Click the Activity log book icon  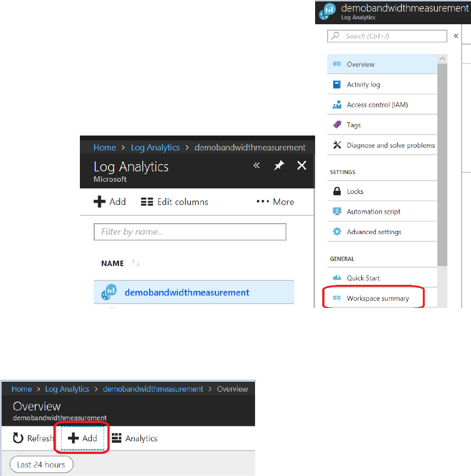tap(337, 84)
